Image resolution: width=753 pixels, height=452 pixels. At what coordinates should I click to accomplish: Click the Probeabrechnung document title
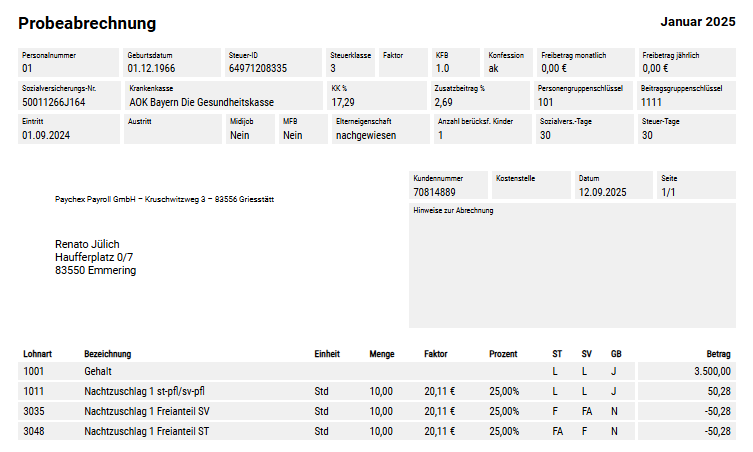coord(87,23)
